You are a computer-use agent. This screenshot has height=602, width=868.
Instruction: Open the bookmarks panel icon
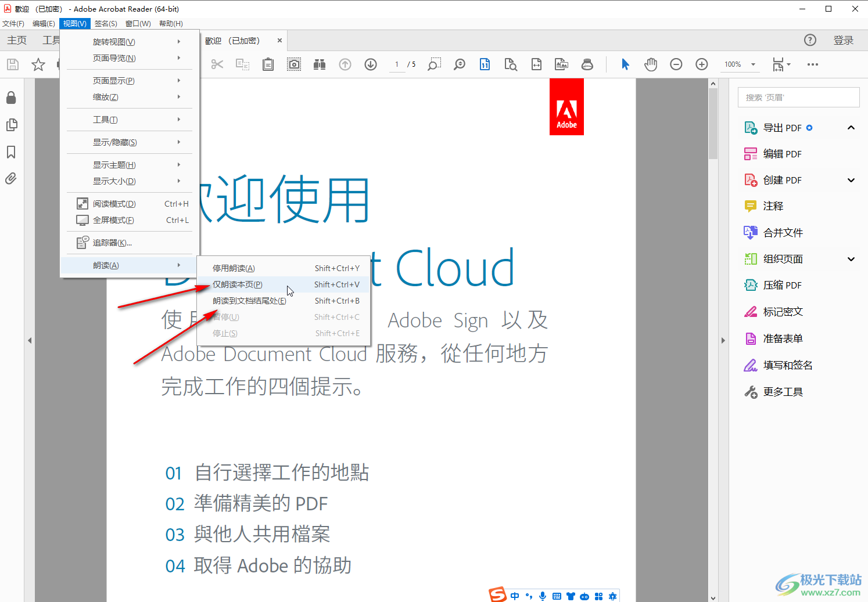click(11, 152)
